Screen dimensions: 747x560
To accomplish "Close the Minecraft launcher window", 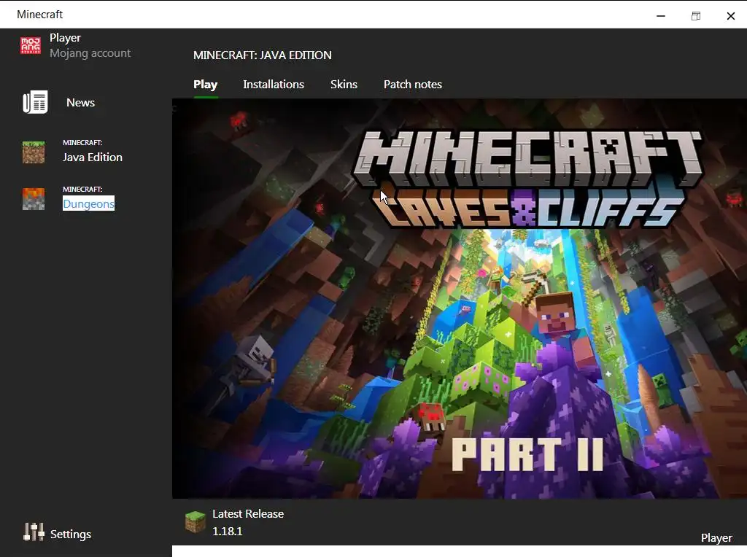I will click(x=730, y=16).
